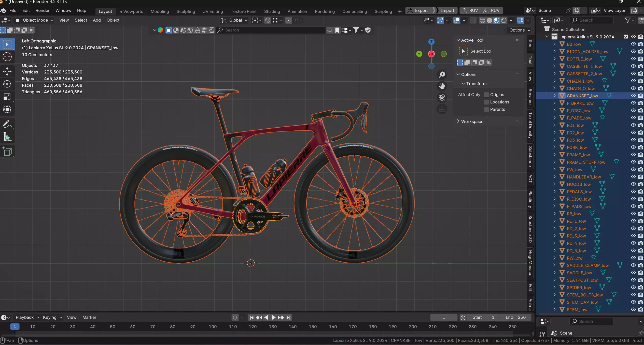Switch orthographic/perspective grid gizmo

[x=442, y=109]
